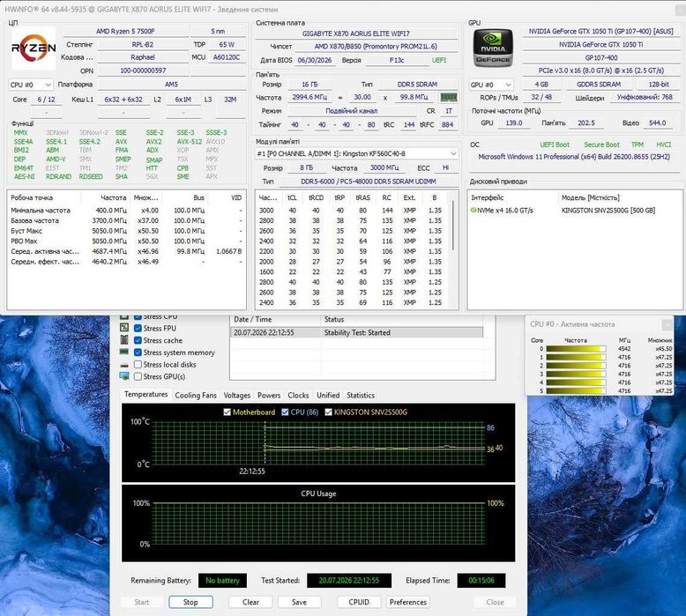The width and height of the screenshot is (686, 616).
Task: Toggle the CPU (86) temperature graph checkbox
Action: [286, 412]
